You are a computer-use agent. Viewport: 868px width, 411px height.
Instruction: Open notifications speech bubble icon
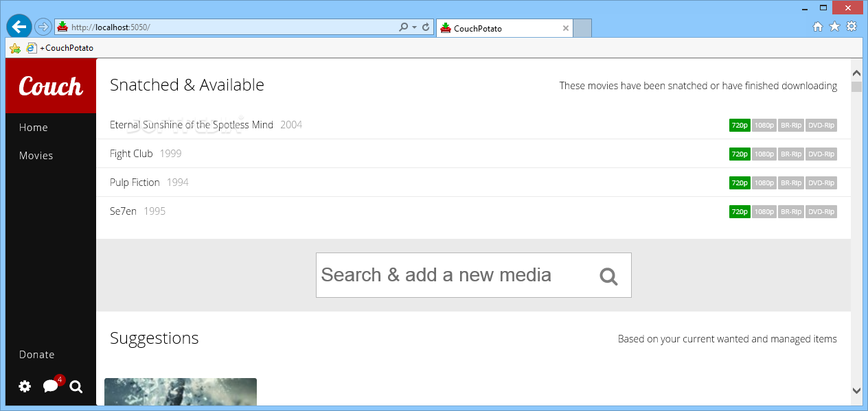[51, 386]
